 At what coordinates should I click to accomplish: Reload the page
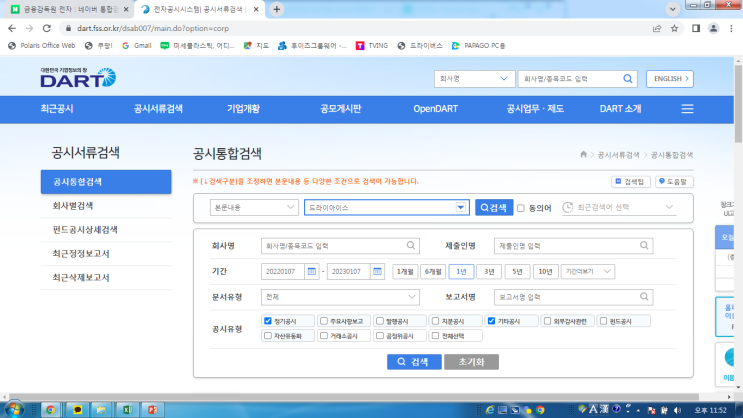point(46,28)
